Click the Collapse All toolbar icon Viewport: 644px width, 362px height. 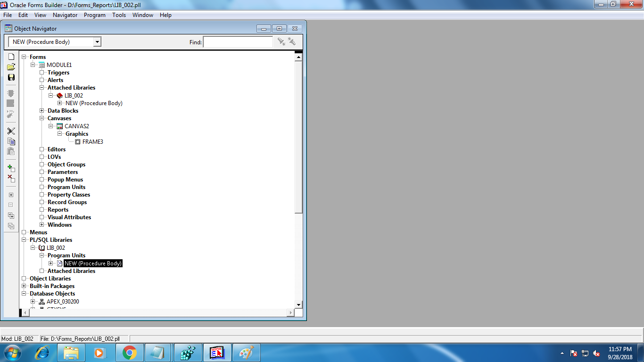pos(11,226)
